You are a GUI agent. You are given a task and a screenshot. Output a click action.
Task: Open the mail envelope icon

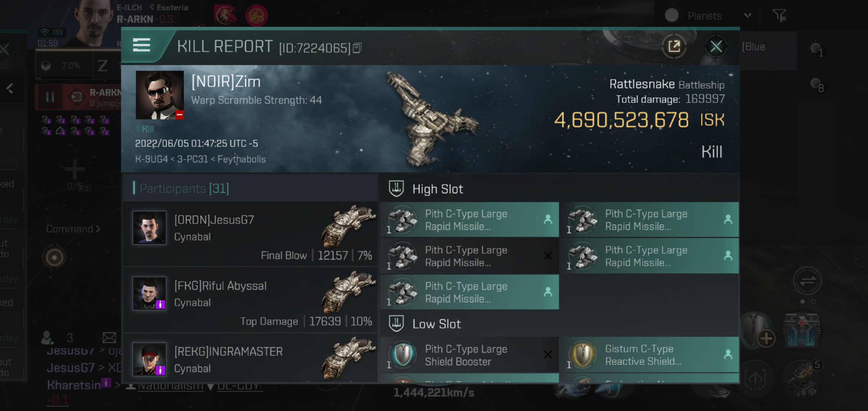click(x=109, y=338)
